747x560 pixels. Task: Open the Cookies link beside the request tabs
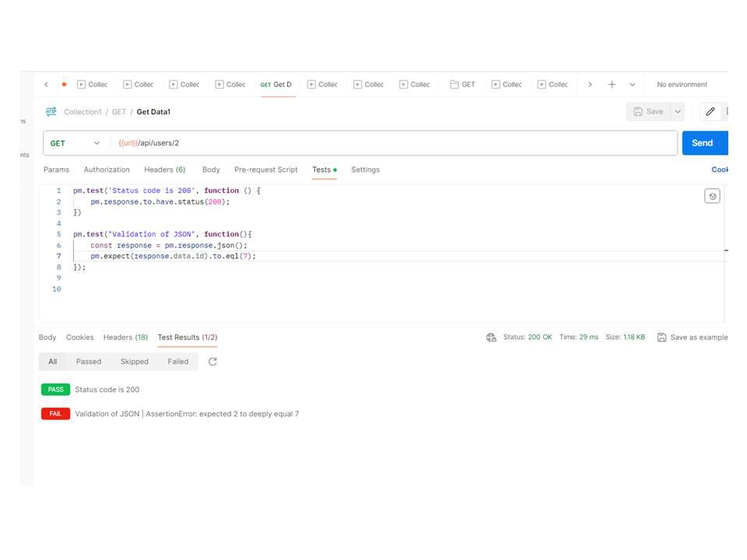(719, 170)
